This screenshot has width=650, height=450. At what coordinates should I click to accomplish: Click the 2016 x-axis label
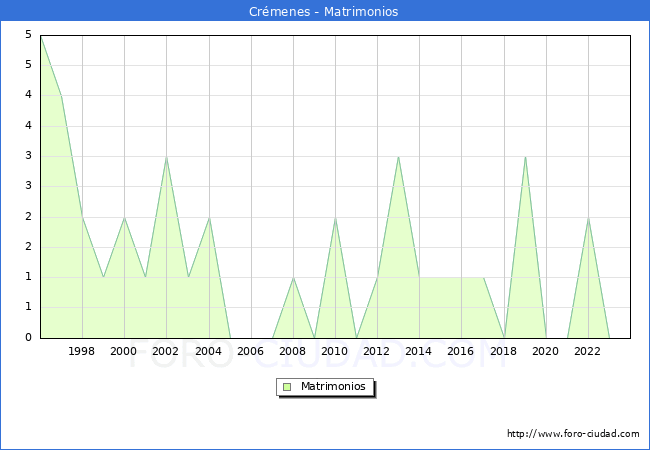click(x=461, y=351)
